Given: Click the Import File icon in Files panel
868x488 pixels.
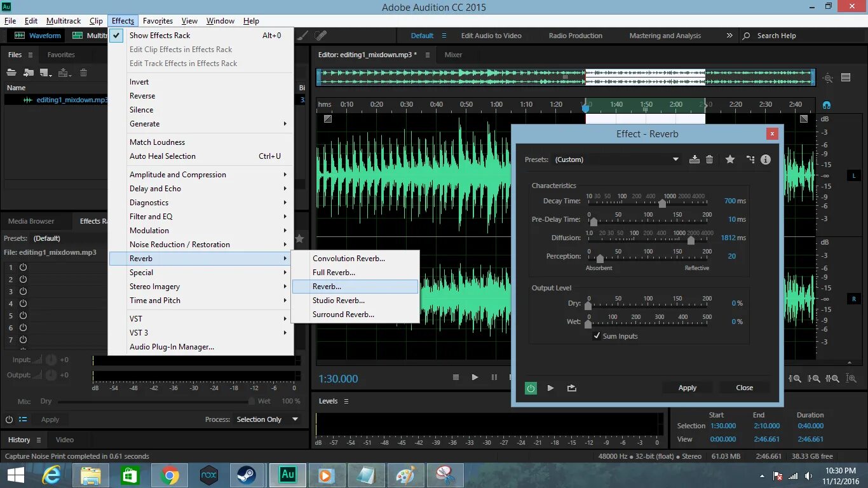Looking at the screenshot, I should tap(29, 73).
